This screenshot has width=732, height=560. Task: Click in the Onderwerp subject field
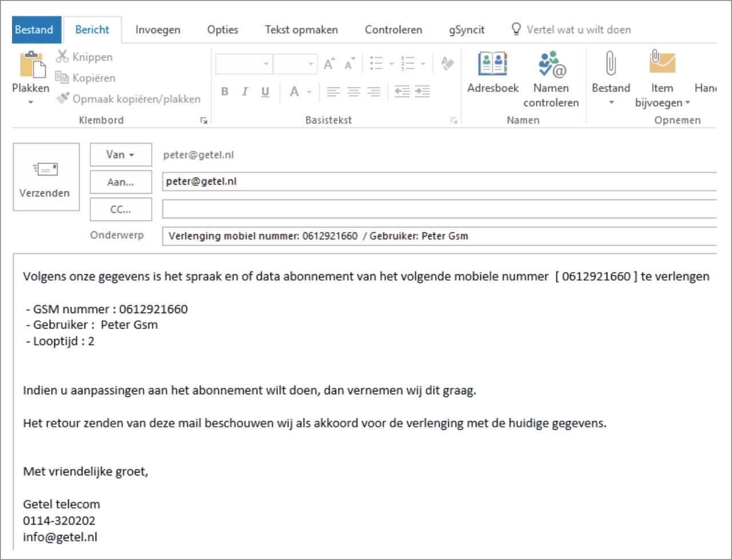click(439, 236)
